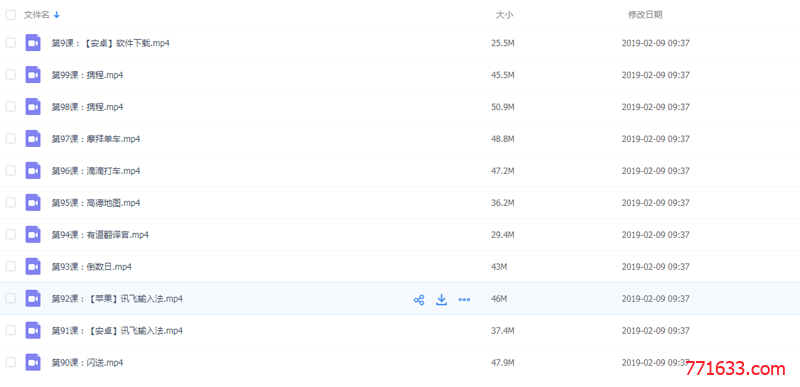Click the modified date of 第9课 row
This screenshot has width=800, height=387.
click(x=656, y=43)
